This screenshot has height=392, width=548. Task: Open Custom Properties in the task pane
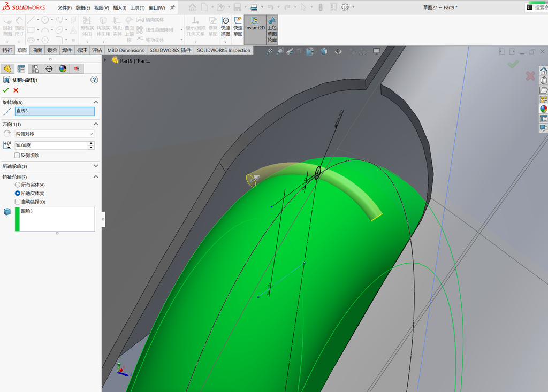[544, 118]
